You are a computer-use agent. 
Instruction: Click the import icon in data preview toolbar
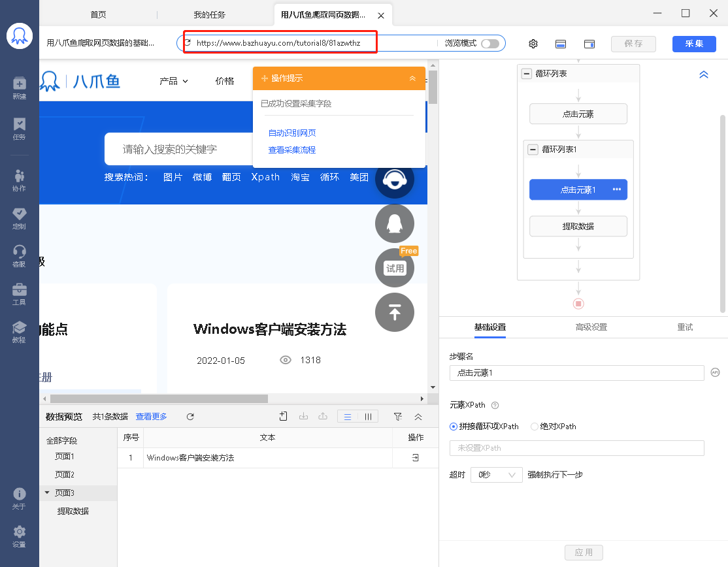[303, 416]
